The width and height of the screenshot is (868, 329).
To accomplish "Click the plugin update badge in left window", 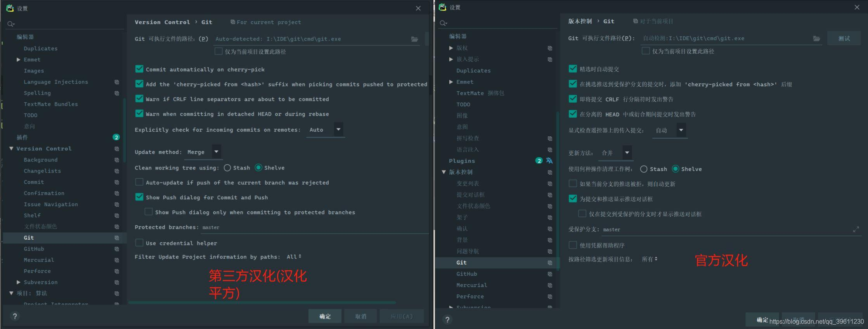I will point(116,137).
